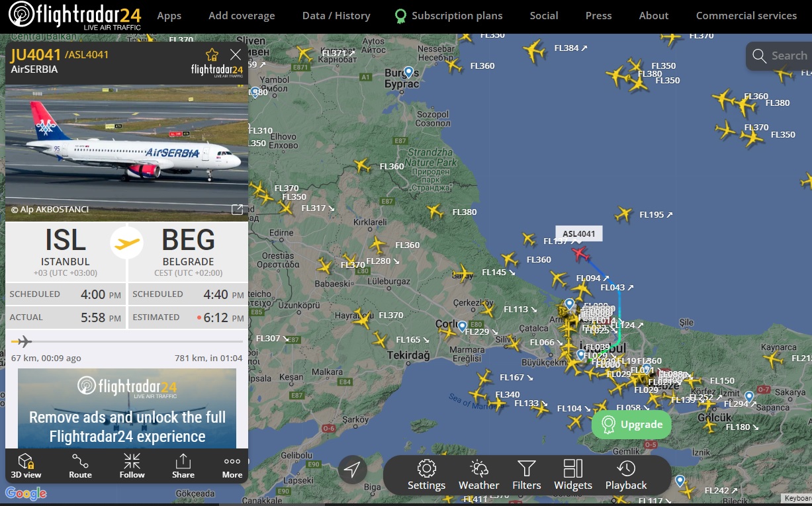Click the Search field

tap(779, 56)
